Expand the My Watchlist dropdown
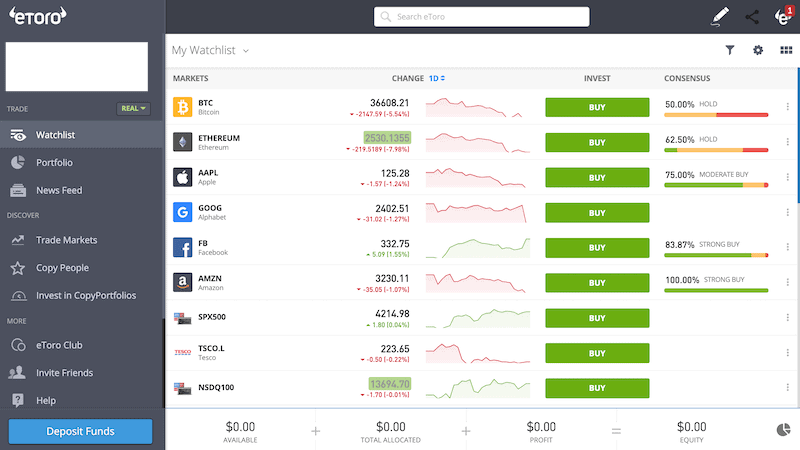800x450 pixels. coord(210,50)
